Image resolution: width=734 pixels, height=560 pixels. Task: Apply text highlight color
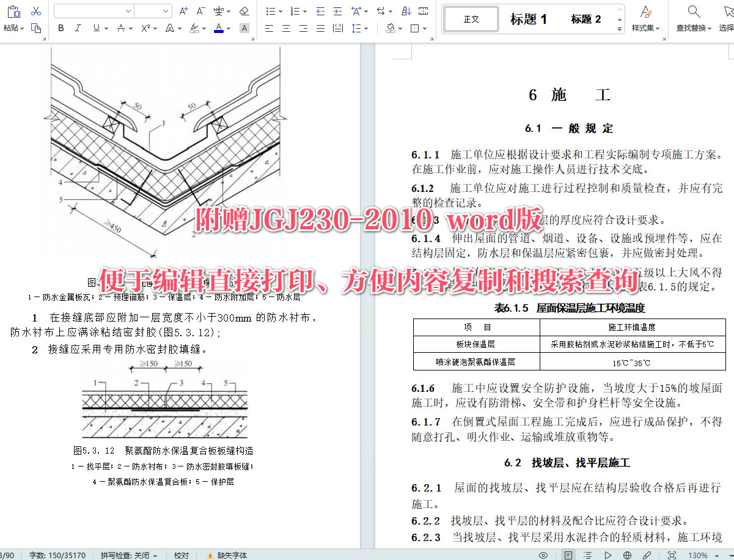coord(194,29)
